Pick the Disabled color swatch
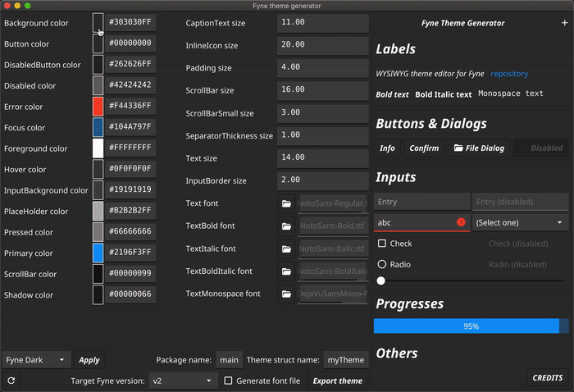Image resolution: width=574 pixels, height=392 pixels. [98, 85]
